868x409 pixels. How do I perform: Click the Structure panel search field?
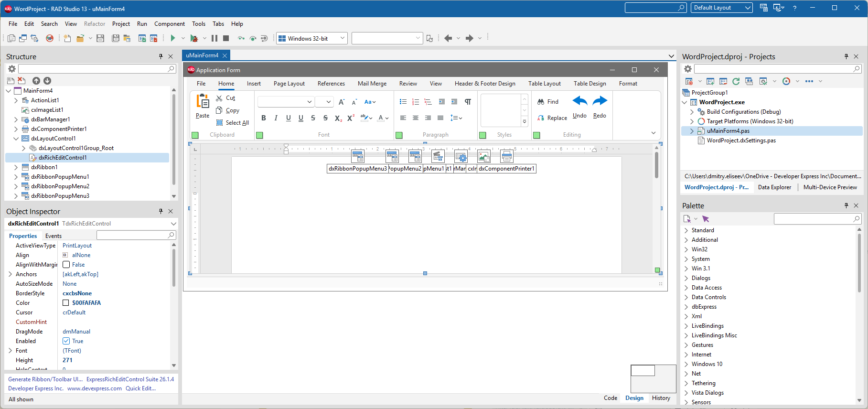[x=97, y=69]
